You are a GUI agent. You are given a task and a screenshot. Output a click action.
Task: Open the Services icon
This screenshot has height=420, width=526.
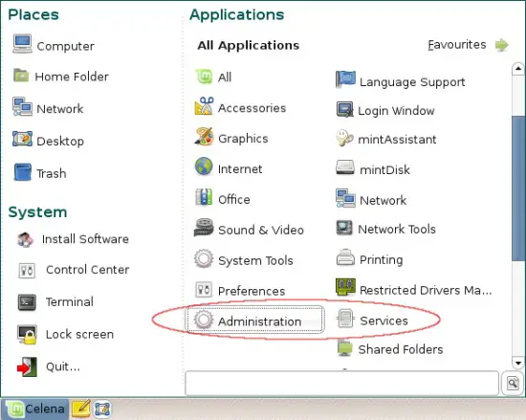[345, 319]
